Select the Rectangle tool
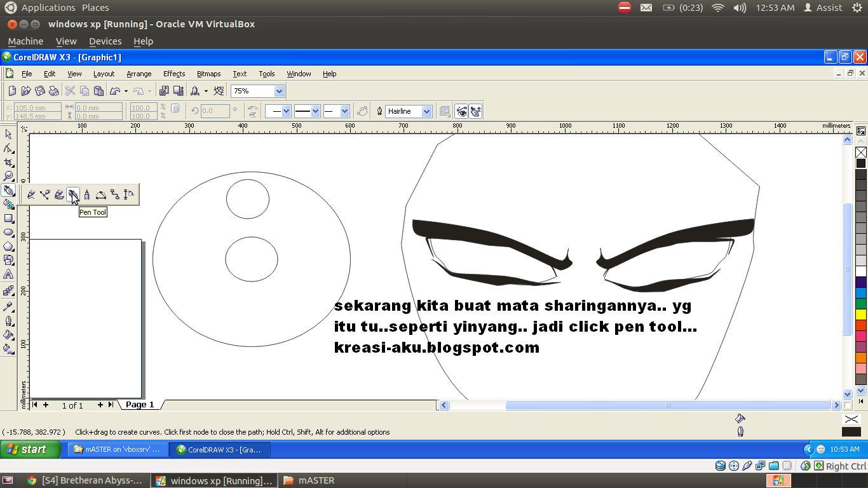Viewport: 868px width, 488px height. point(8,218)
